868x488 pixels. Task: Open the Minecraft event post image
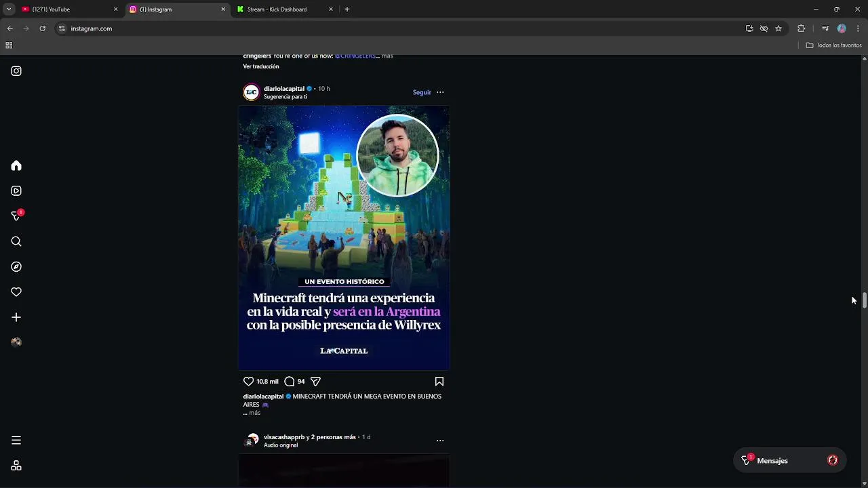pyautogui.click(x=344, y=238)
